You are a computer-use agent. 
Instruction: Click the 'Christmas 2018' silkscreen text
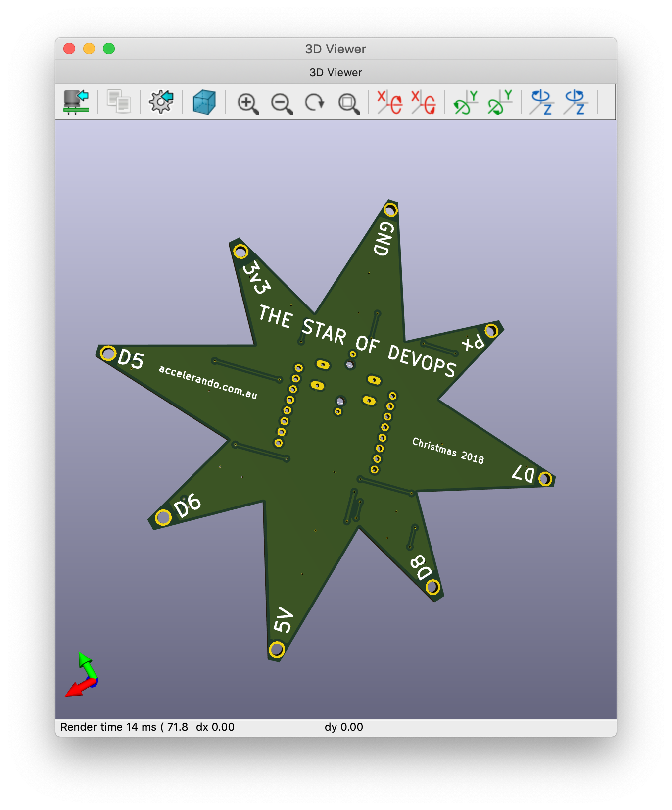click(448, 450)
